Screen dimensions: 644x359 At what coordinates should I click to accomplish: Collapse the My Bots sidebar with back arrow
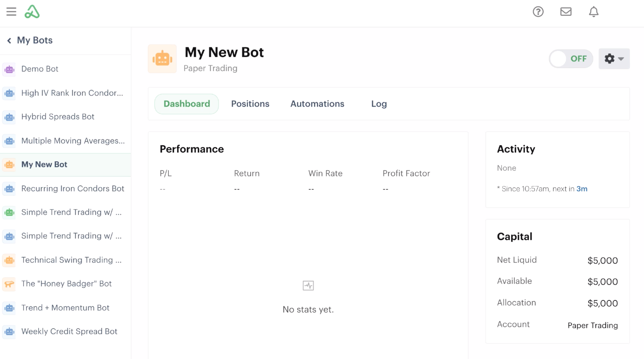pyautogui.click(x=9, y=40)
